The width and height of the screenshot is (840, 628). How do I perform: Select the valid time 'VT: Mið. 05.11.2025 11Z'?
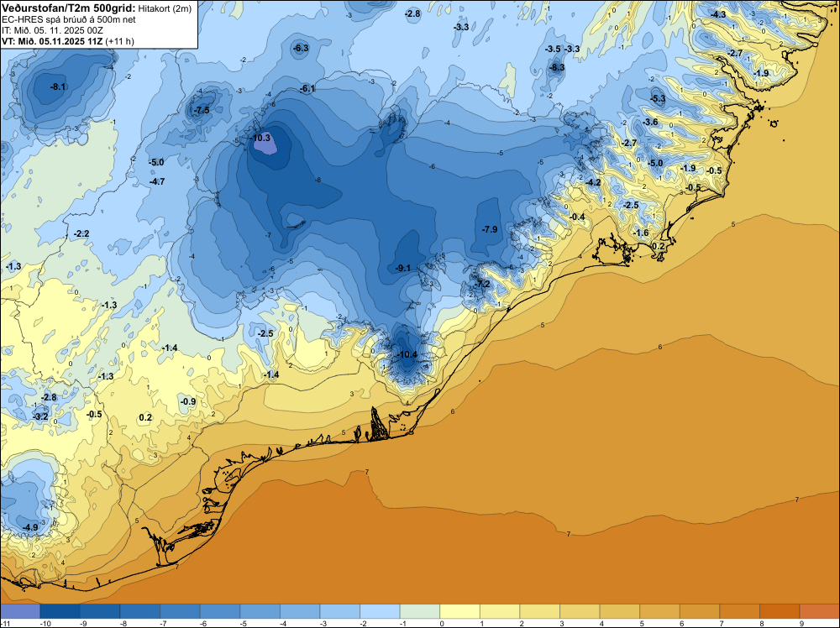click(52, 41)
